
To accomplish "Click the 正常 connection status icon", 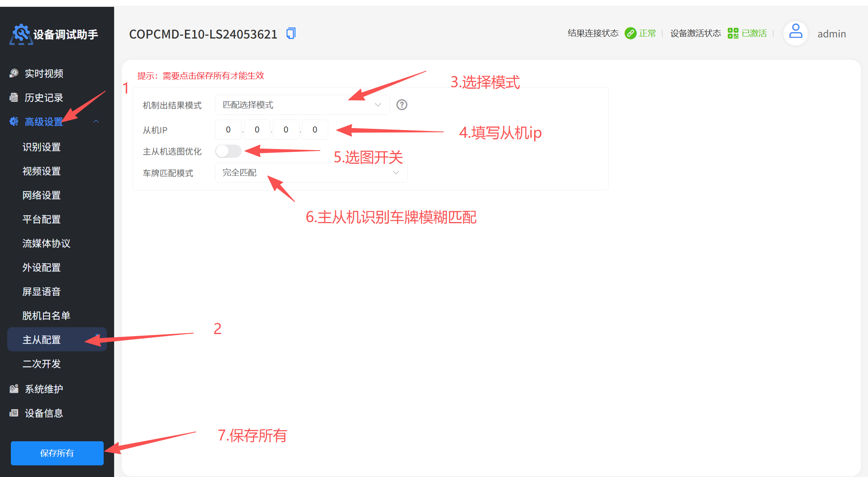I will [629, 33].
